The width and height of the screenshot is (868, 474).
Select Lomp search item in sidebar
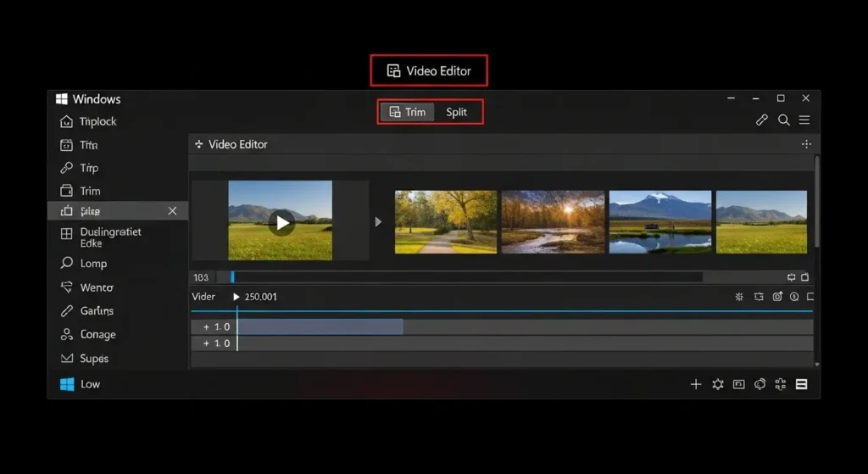point(84,263)
